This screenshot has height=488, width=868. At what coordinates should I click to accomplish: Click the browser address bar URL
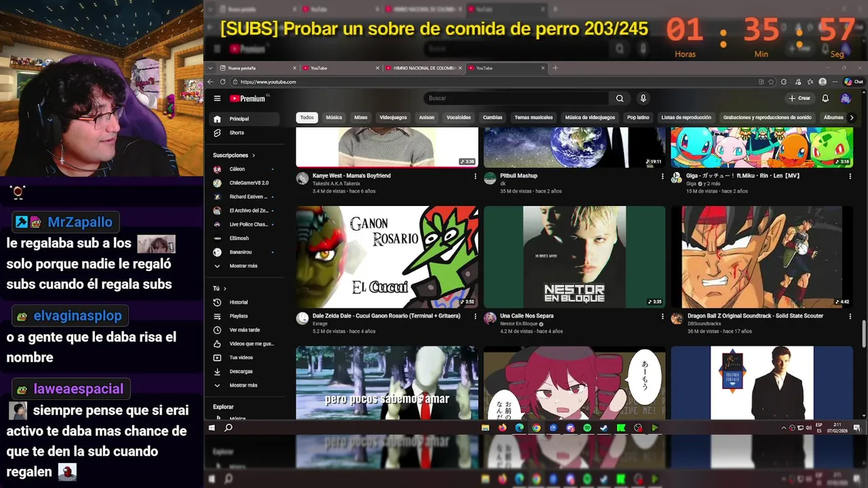click(x=269, y=82)
